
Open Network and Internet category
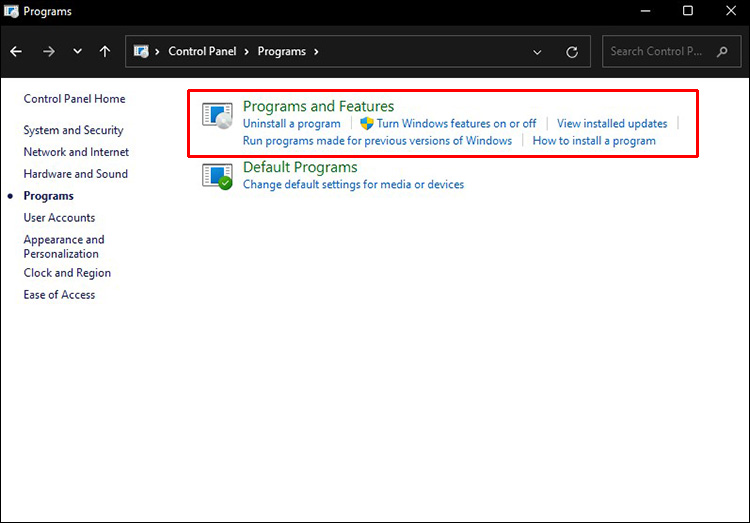[76, 152]
